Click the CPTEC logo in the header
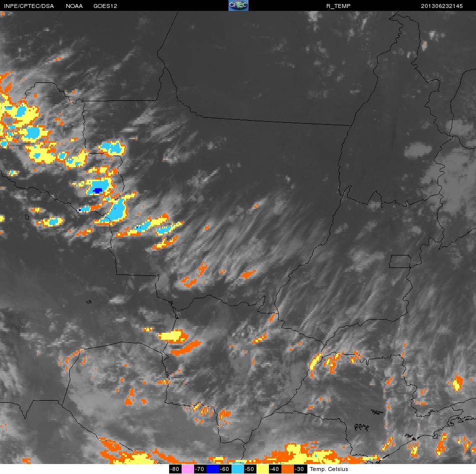The image size is (476, 474). [238, 5]
